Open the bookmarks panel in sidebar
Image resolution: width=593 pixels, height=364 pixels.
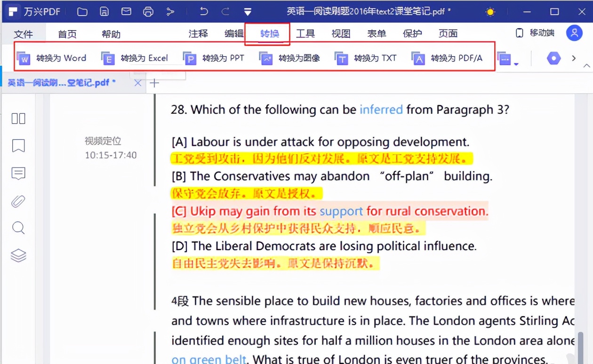(x=18, y=146)
